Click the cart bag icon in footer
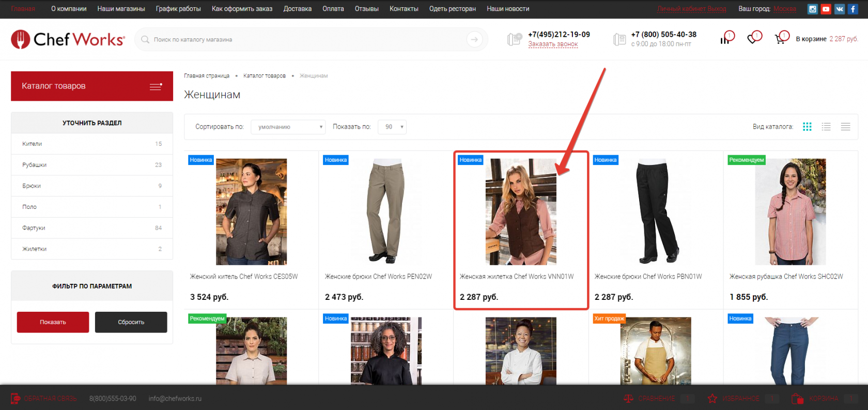This screenshot has height=410, width=868. pyautogui.click(x=797, y=399)
